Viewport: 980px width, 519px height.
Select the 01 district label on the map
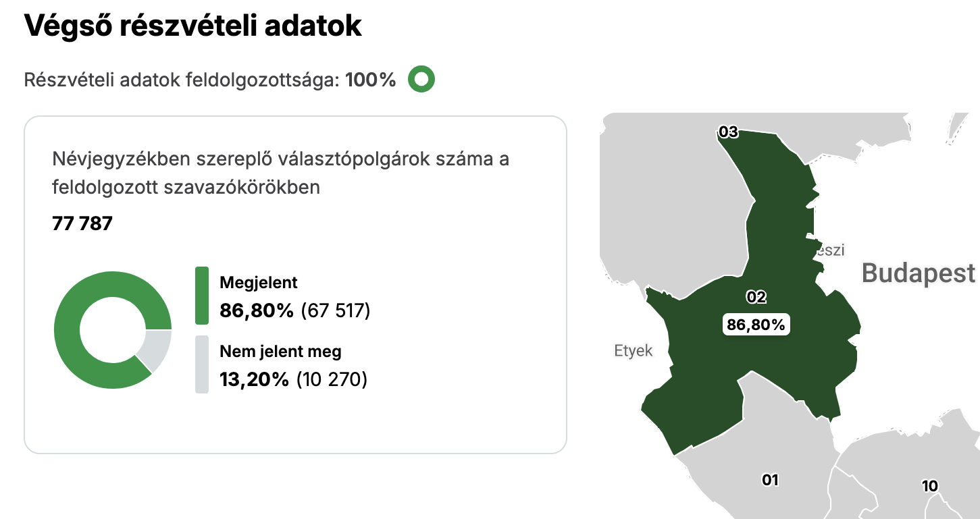tap(770, 480)
